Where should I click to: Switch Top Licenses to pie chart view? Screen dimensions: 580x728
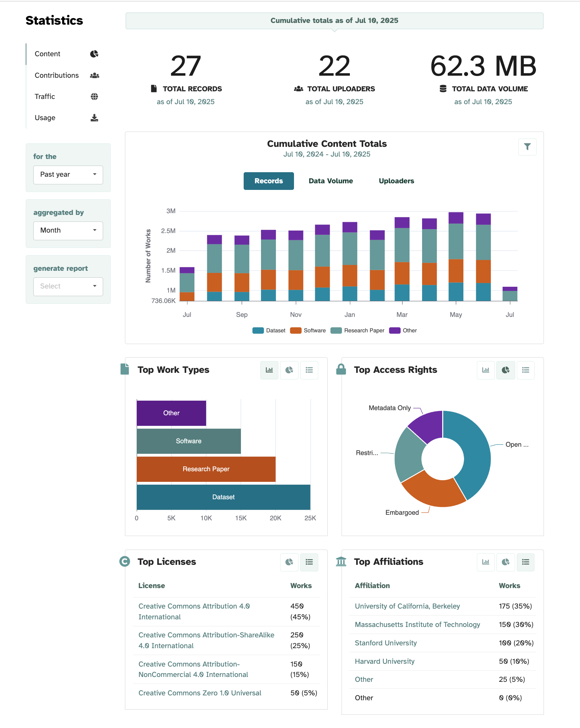click(x=289, y=562)
